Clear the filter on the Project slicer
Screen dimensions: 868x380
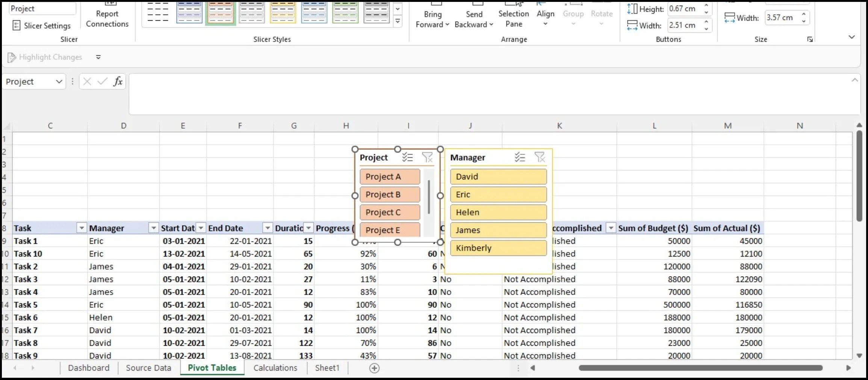tap(428, 157)
